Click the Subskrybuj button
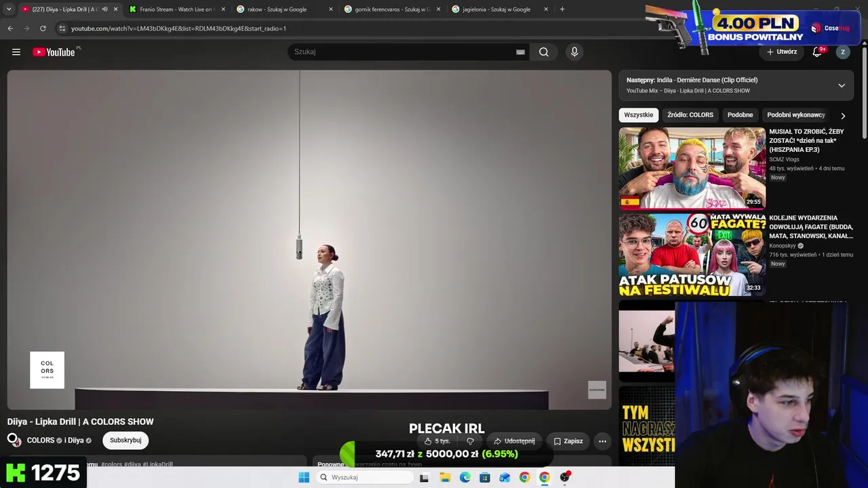 [x=125, y=441]
